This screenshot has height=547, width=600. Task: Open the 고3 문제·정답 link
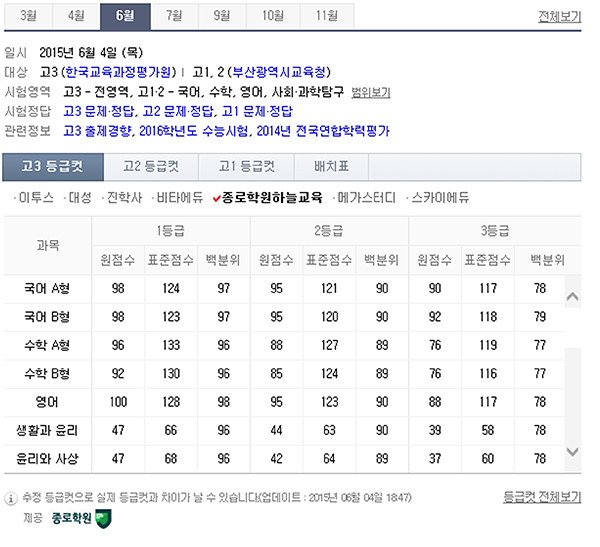tap(98, 111)
